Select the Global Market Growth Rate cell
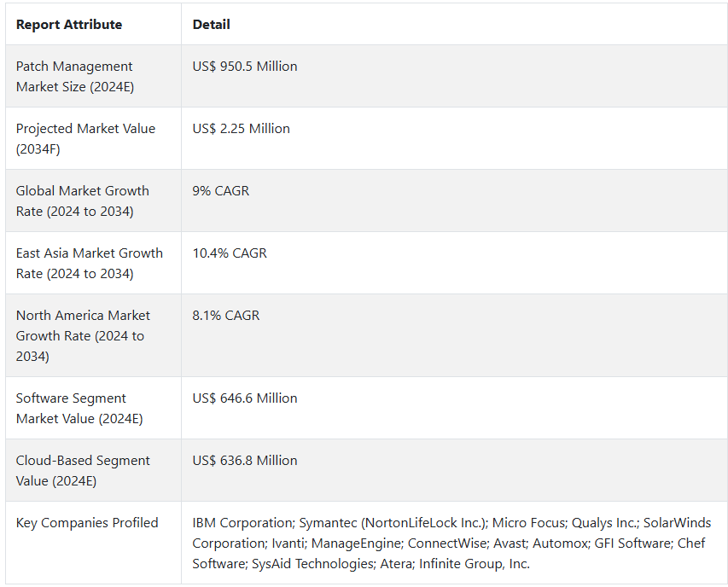The height and width of the screenshot is (587, 728). [83, 201]
